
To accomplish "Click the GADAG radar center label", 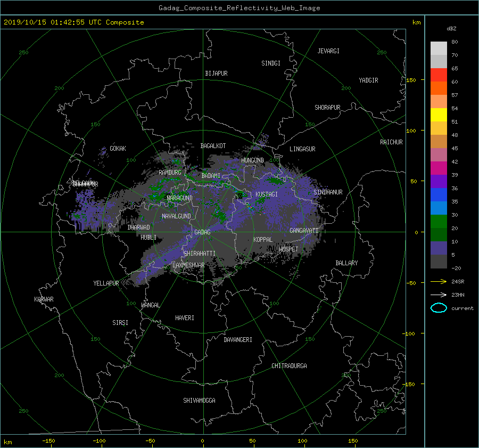I will tap(203, 232).
